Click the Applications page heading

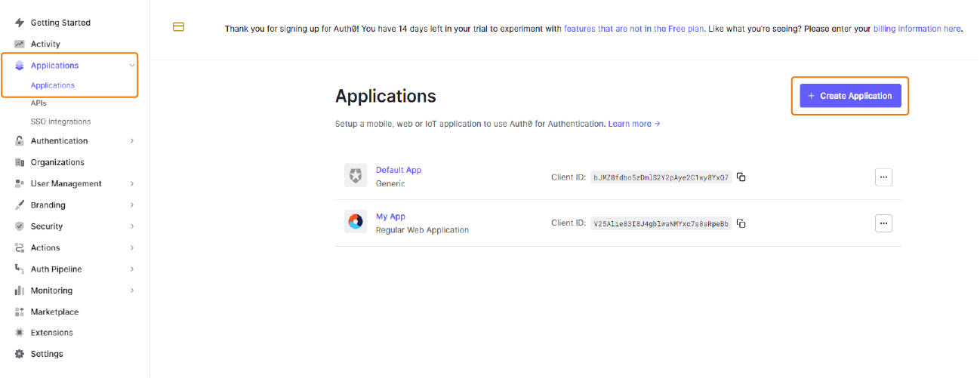pos(386,96)
